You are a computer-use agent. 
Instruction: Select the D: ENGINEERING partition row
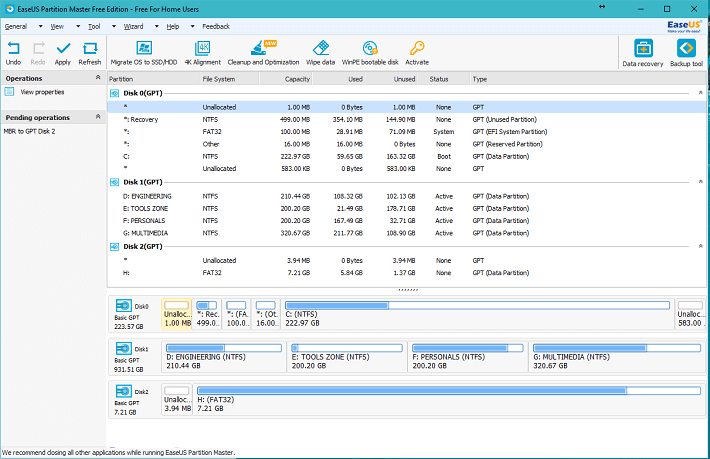coord(407,196)
